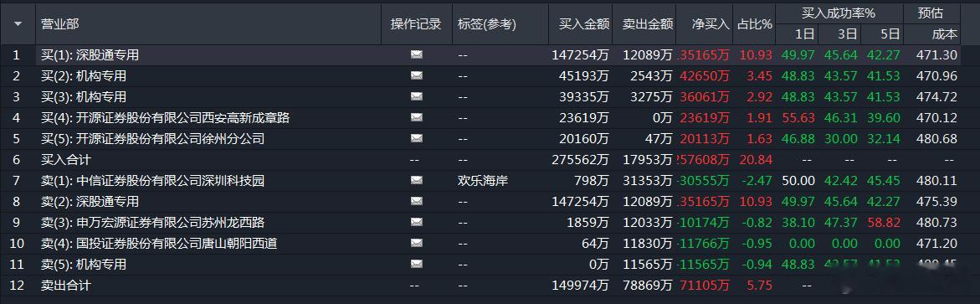Click estimated cost 475.39
980x304 pixels.
[x=936, y=202]
